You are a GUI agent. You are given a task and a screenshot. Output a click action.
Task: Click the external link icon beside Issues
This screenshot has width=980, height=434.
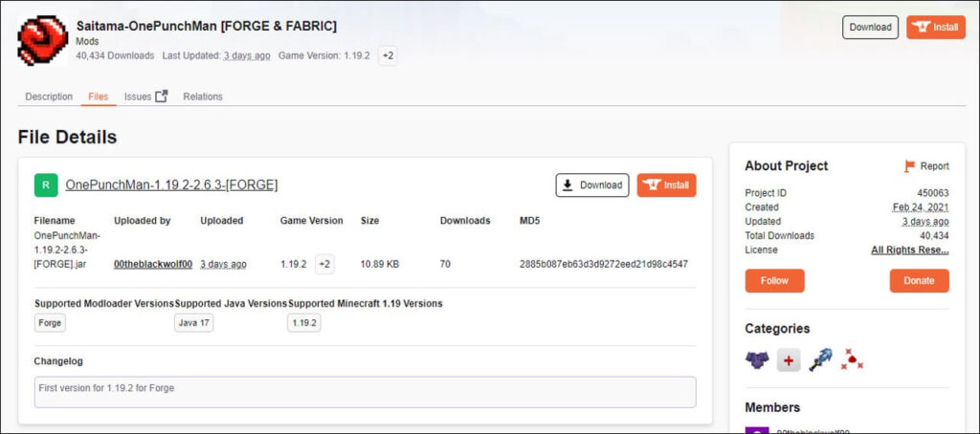[x=161, y=97]
